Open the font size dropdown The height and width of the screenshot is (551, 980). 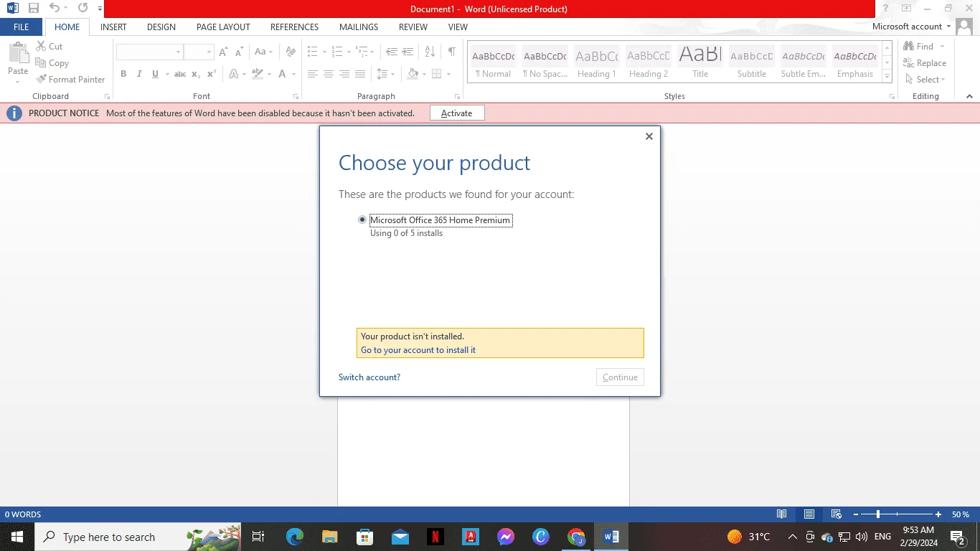(209, 52)
